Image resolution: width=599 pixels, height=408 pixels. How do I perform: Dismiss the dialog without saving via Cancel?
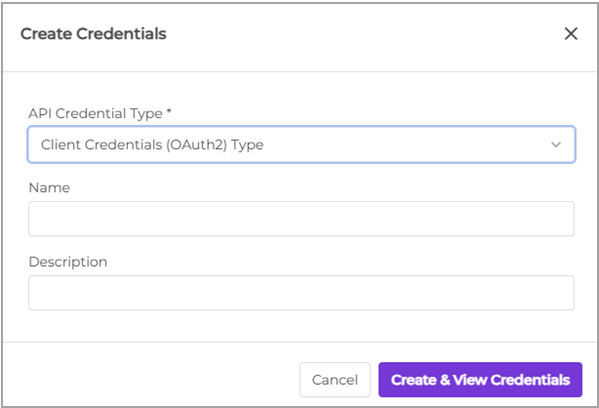pyautogui.click(x=335, y=380)
